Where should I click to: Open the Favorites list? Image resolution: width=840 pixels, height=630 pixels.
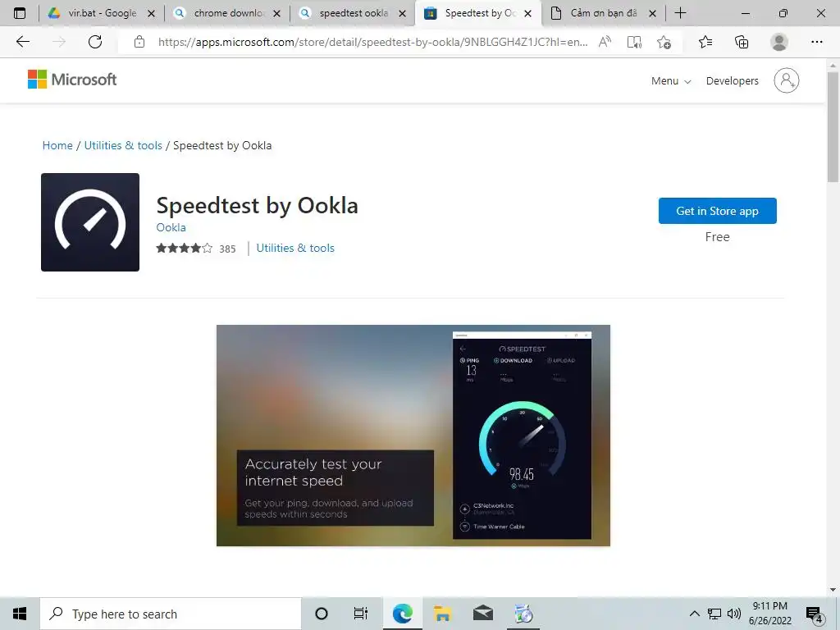pyautogui.click(x=705, y=42)
